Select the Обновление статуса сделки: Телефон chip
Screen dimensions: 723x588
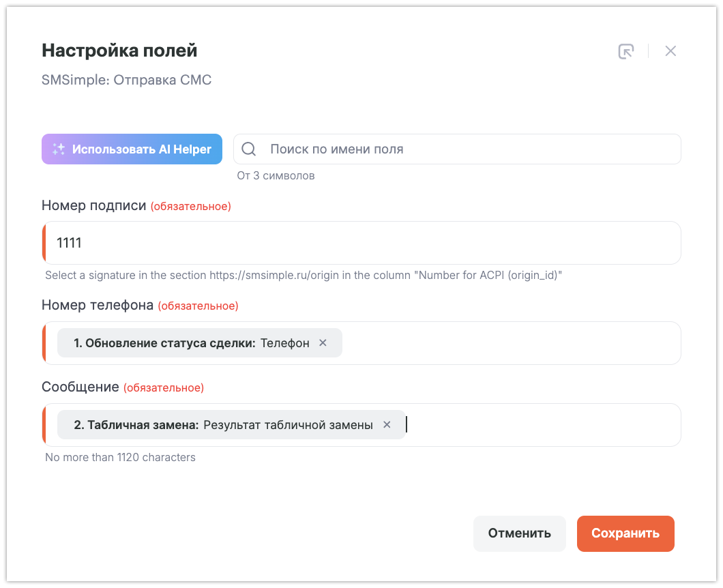(x=191, y=343)
